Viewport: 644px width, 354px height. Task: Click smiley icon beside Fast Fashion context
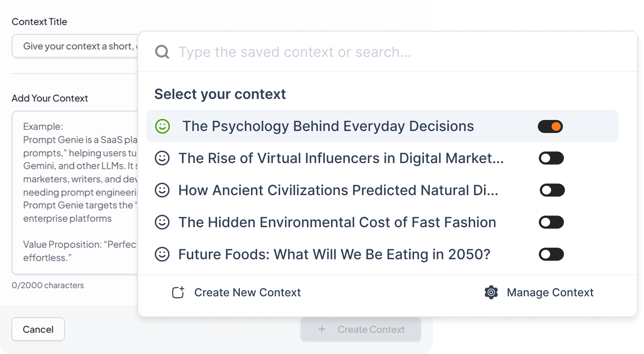pyautogui.click(x=162, y=222)
